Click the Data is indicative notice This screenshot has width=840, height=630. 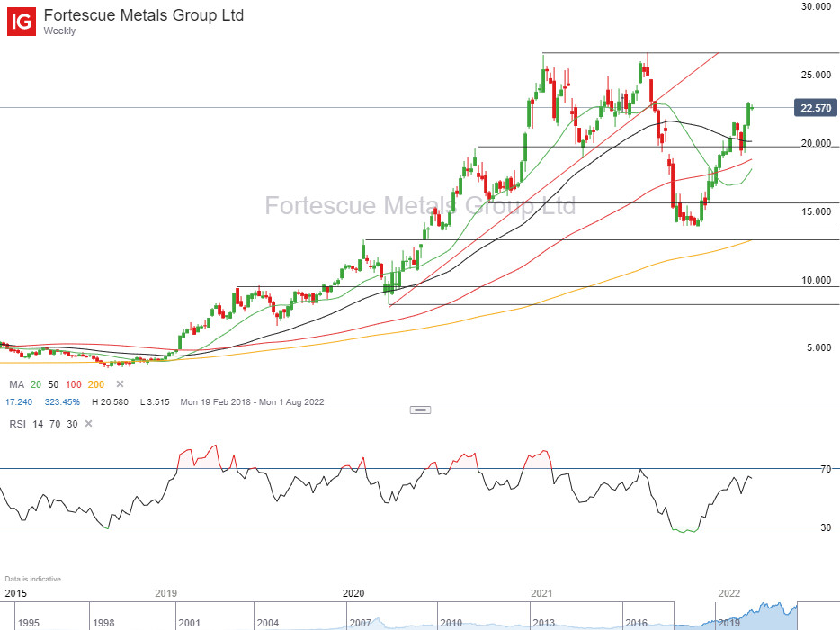pos(32,579)
